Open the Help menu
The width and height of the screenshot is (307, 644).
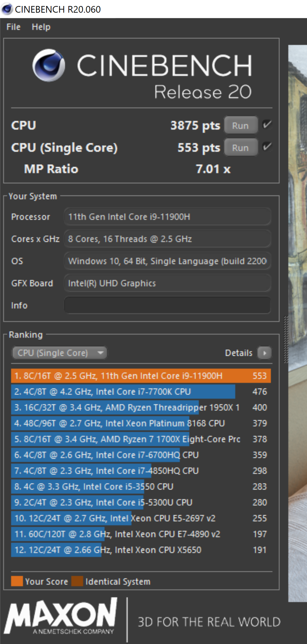(41, 27)
